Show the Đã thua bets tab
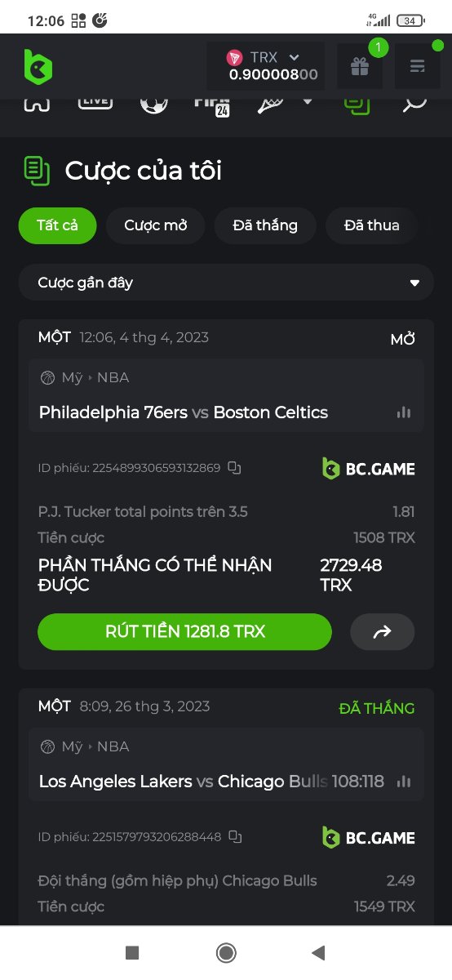This screenshot has height=980, width=452. pyautogui.click(x=372, y=225)
